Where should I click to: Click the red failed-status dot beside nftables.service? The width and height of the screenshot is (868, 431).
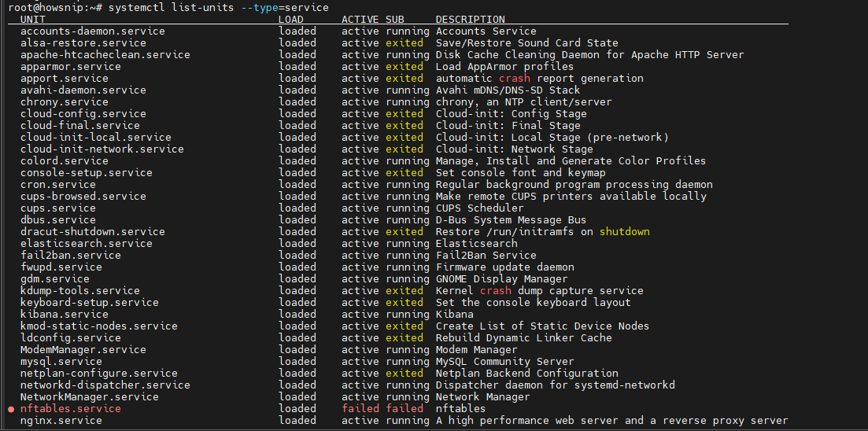click(11, 409)
